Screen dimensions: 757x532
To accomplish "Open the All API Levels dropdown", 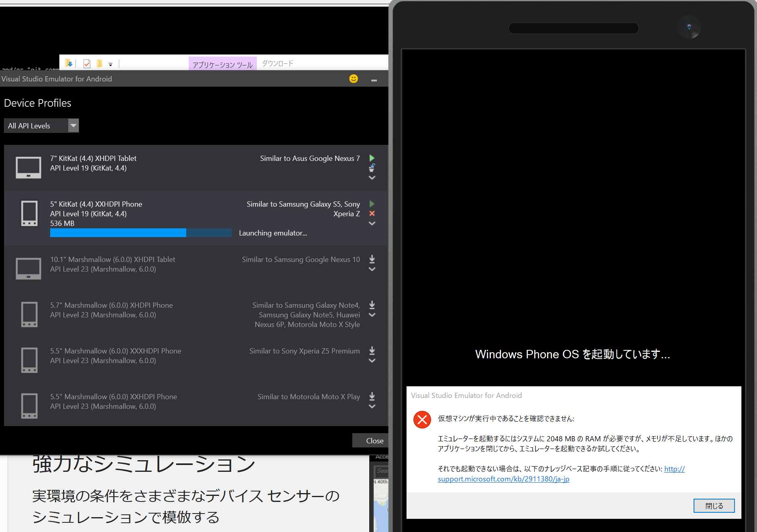I will [41, 126].
